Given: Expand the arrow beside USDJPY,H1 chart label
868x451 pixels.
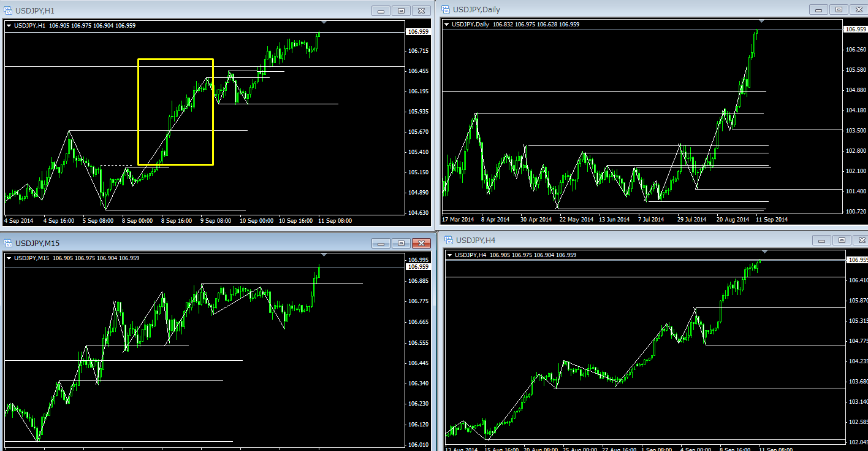Looking at the screenshot, I should 9,26.
